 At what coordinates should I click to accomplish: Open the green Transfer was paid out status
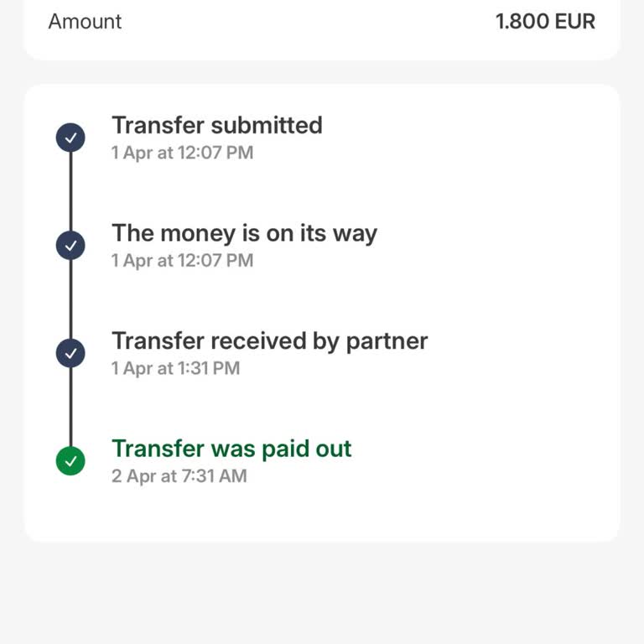pos(231,449)
